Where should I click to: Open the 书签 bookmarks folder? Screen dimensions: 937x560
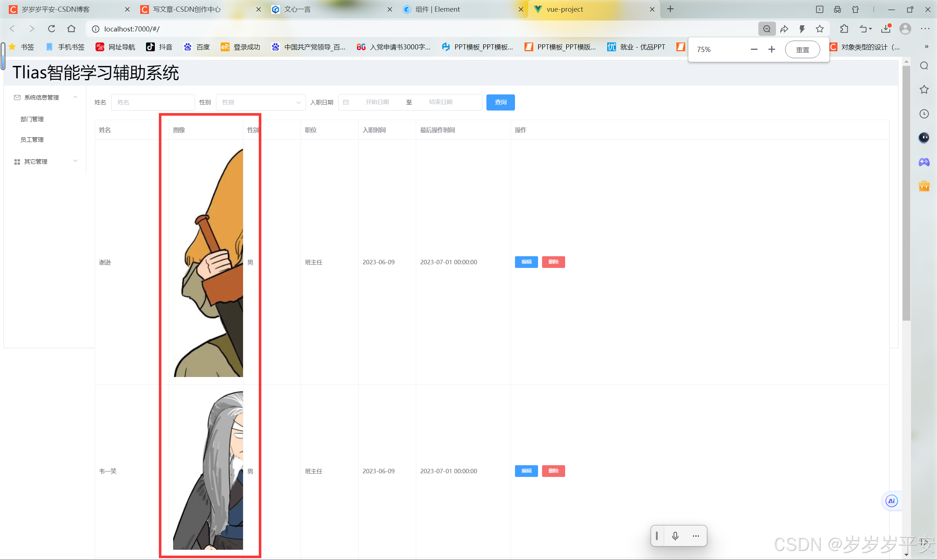pos(22,47)
